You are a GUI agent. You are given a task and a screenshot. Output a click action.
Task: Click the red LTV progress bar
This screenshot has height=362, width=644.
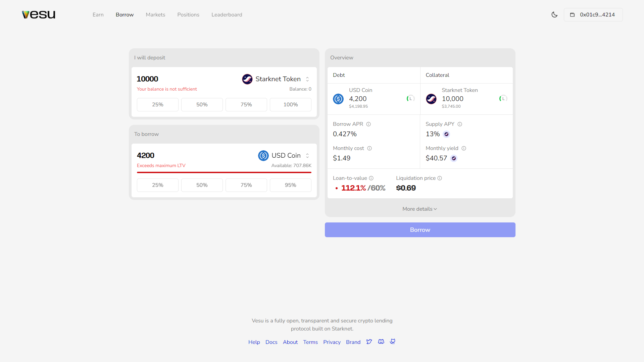(224, 172)
